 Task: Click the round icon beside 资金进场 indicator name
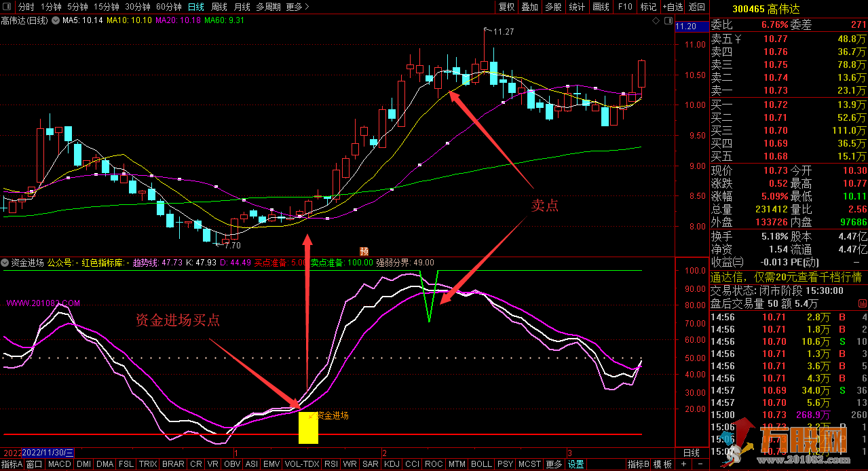5,263
